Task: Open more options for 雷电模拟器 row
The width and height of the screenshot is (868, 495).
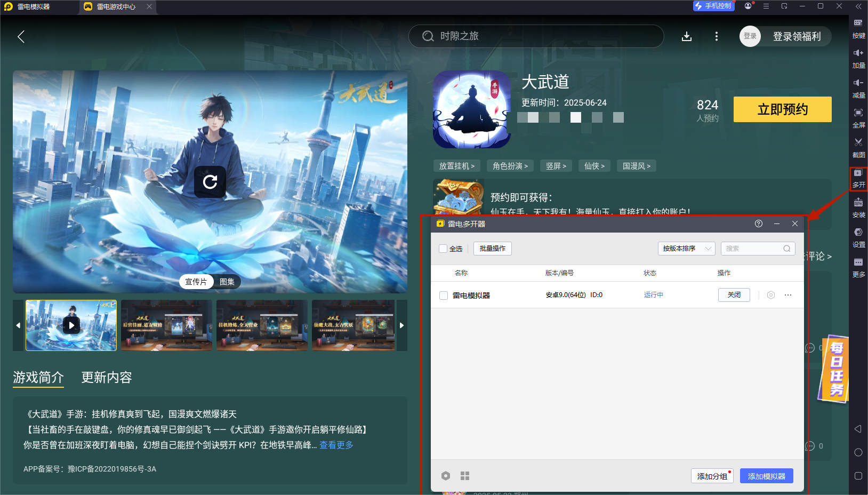Action: [x=788, y=295]
